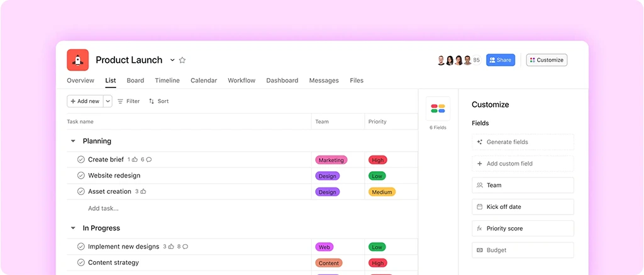Open dropdown arrow next to Add new
Screen dimensions: 644x275
108,101
